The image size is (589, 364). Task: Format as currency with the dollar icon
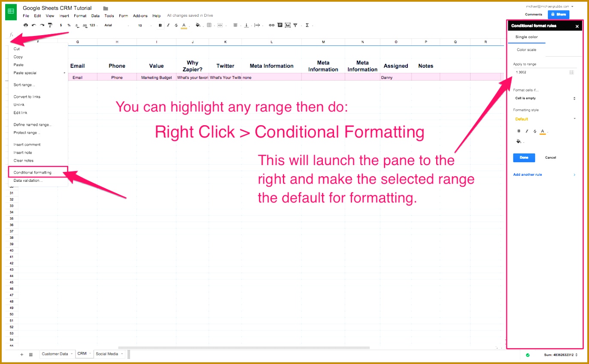(61, 25)
